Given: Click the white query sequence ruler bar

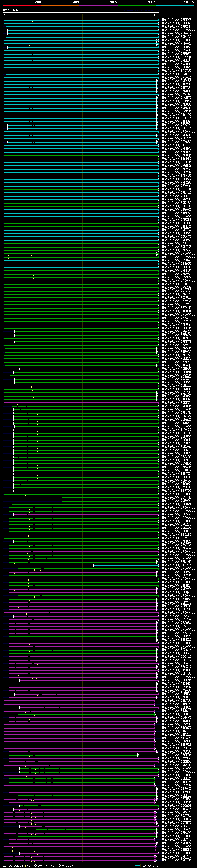Looking at the screenshot, I should pos(81,12).
